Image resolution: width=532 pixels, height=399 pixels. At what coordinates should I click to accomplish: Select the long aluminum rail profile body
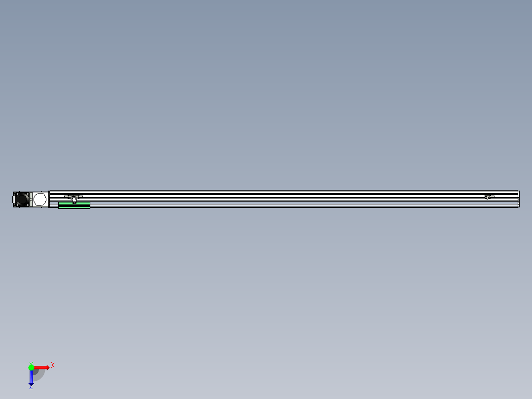[x=284, y=199]
